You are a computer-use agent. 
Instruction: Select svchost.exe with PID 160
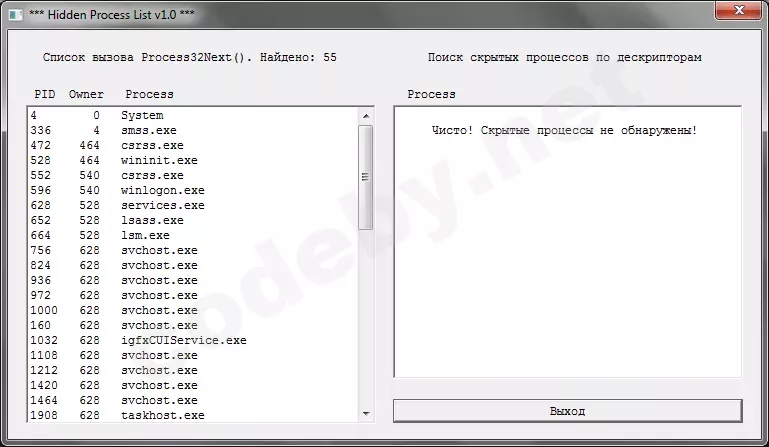(x=194, y=325)
